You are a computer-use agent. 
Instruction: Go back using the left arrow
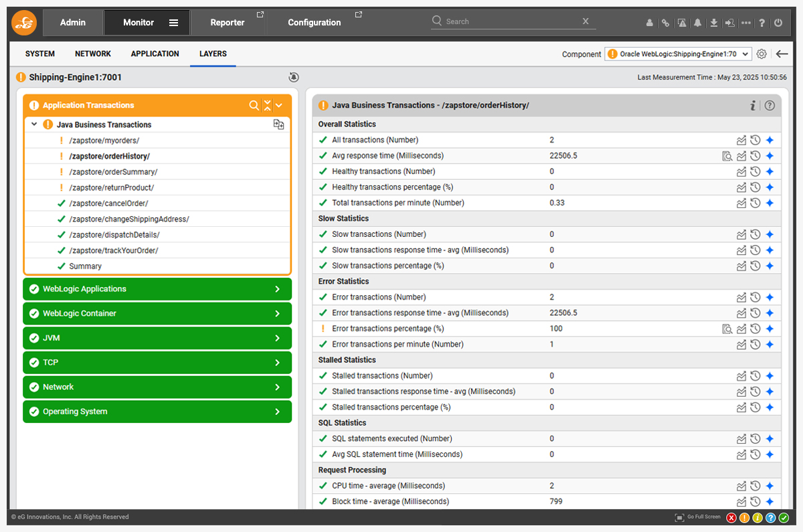[782, 54]
